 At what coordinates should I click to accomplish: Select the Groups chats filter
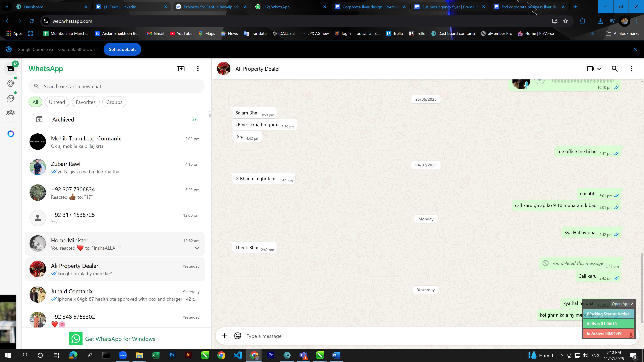coord(114,102)
